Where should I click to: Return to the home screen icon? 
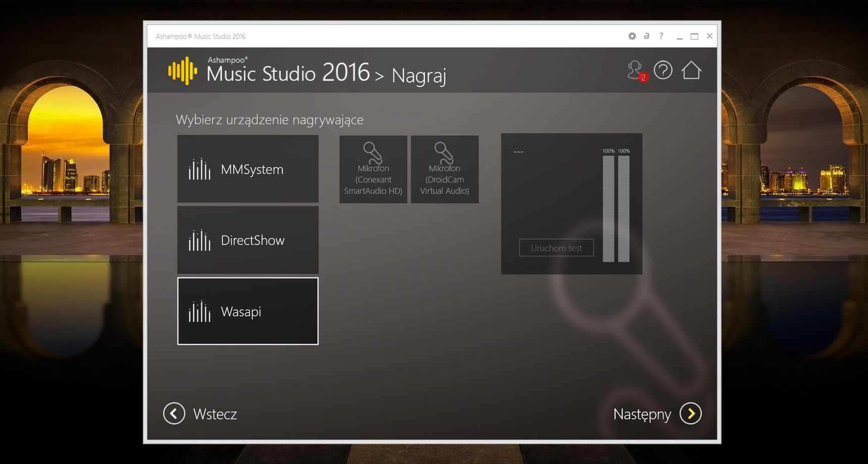[691, 70]
